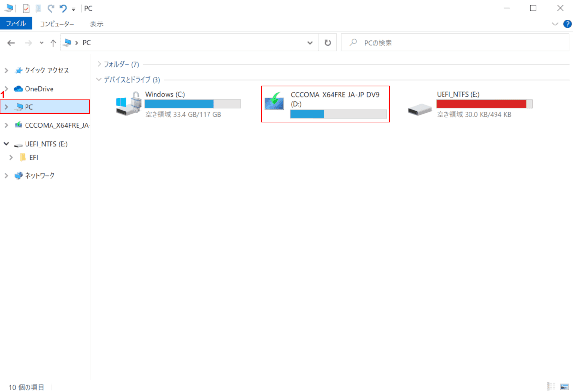The height and width of the screenshot is (392, 573).
Task: Click the Redo icon in quick access toolbar
Action: 51,8
